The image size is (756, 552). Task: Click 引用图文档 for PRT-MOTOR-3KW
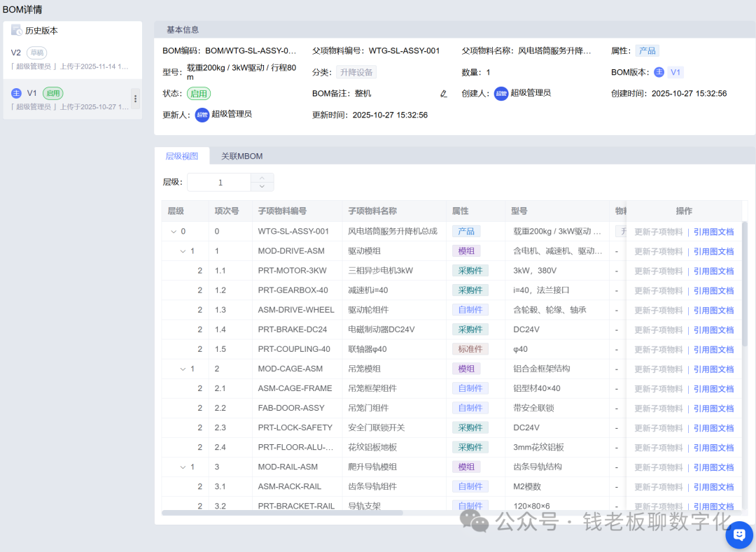pyautogui.click(x=713, y=271)
